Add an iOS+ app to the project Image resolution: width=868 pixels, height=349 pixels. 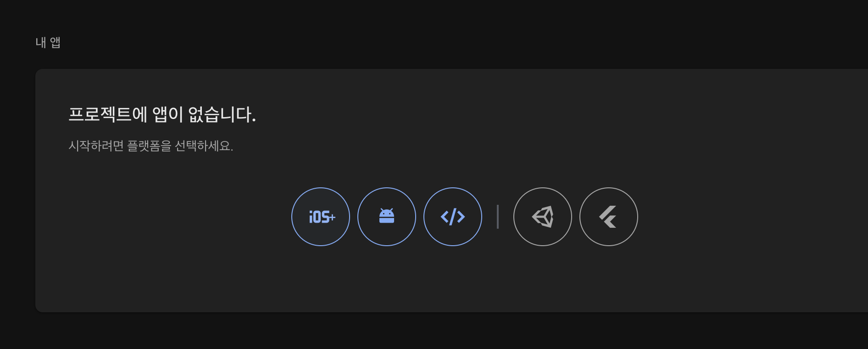pyautogui.click(x=321, y=217)
